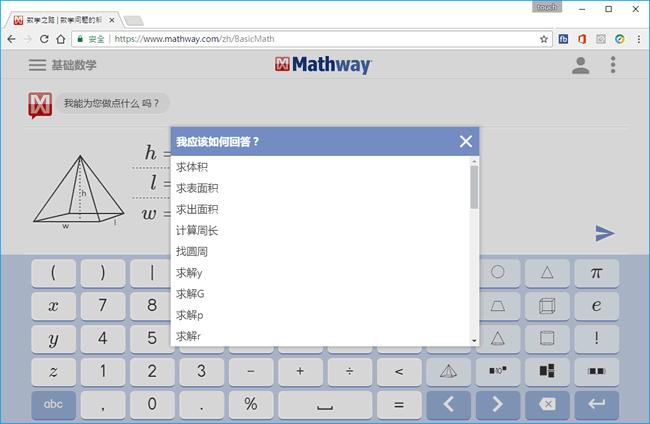Tap the backspace delete key

(x=547, y=405)
